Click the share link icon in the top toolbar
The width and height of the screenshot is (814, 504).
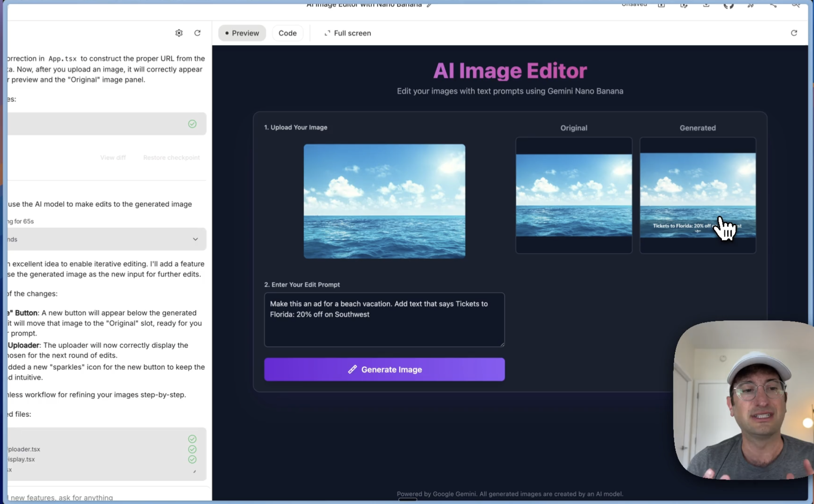click(x=773, y=5)
